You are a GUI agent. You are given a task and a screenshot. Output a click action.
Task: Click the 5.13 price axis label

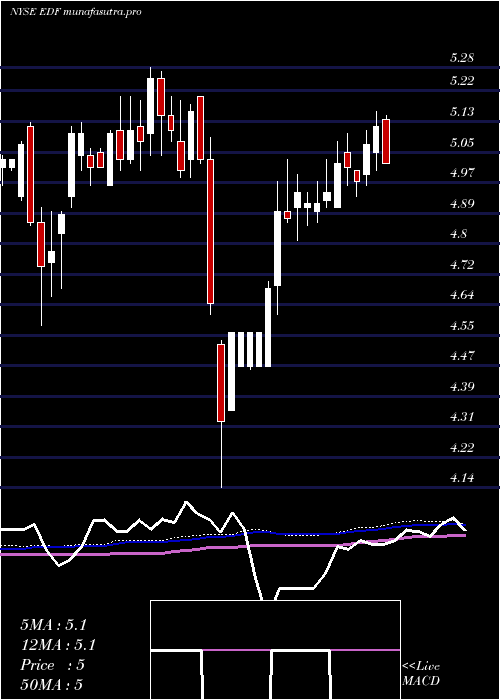pos(462,112)
